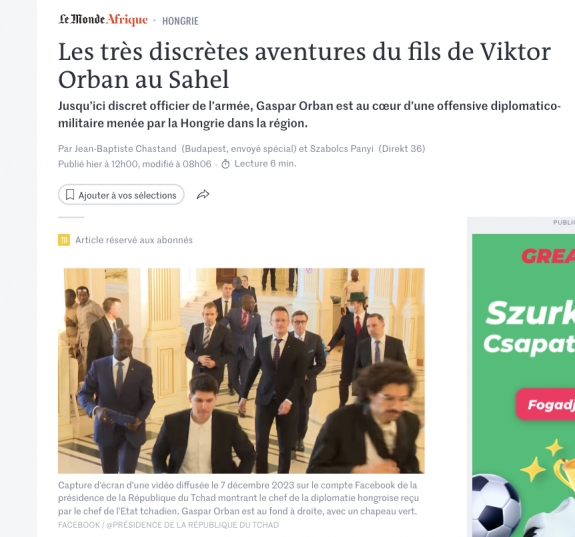Click the soccer ball in the ad

click(x=496, y=505)
